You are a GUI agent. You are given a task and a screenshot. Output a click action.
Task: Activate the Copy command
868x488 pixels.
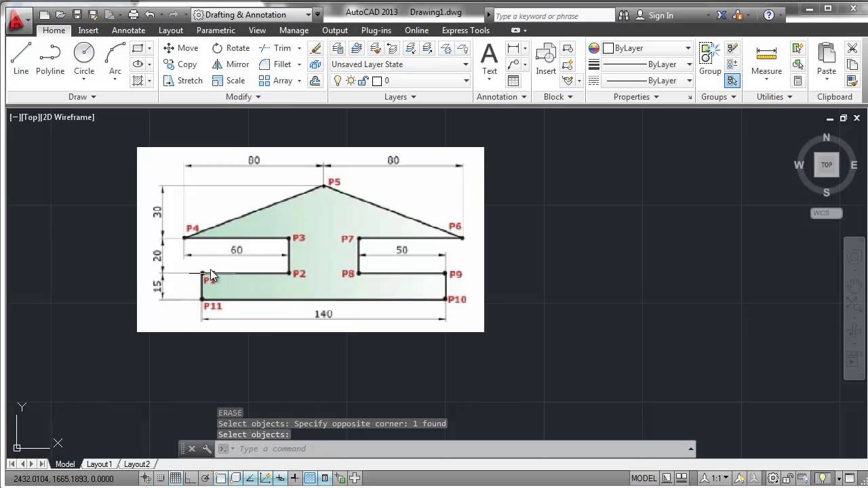coord(180,64)
